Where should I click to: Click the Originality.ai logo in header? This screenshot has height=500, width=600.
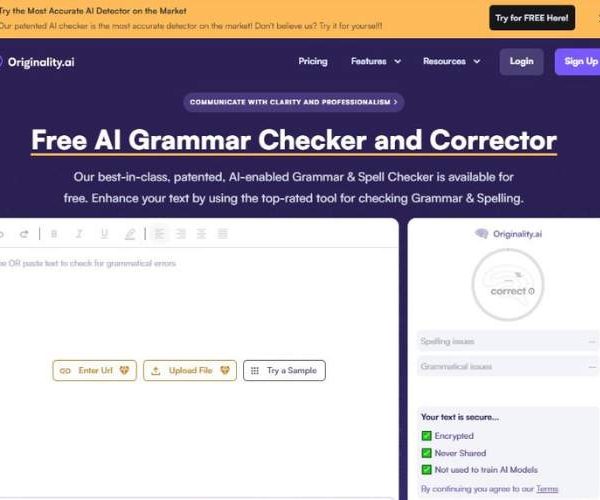click(x=38, y=62)
